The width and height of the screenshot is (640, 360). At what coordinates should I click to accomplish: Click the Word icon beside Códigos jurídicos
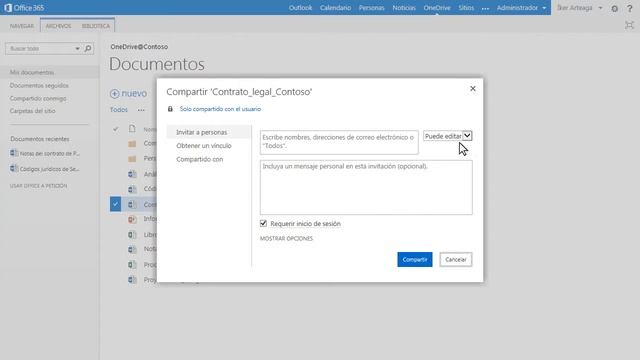click(x=14, y=168)
